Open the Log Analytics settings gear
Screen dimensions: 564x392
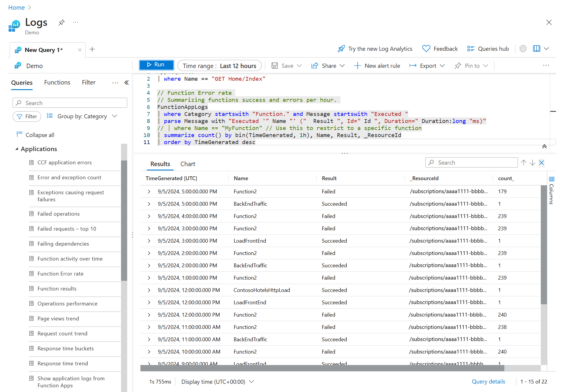(x=523, y=48)
